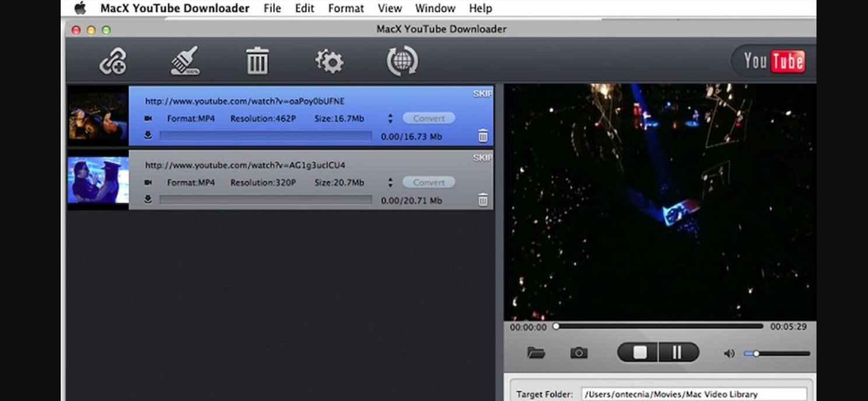This screenshot has width=868, height=401.
Task: Expand format options for the first video
Action: [x=390, y=118]
